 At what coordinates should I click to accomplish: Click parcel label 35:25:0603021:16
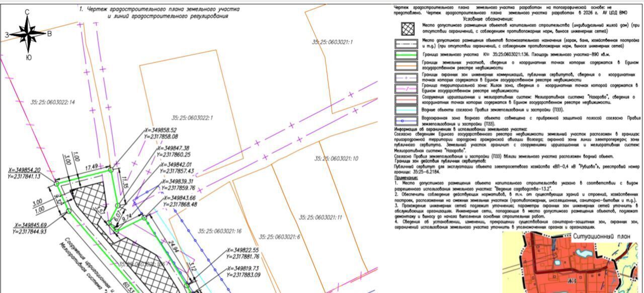pos(220,231)
